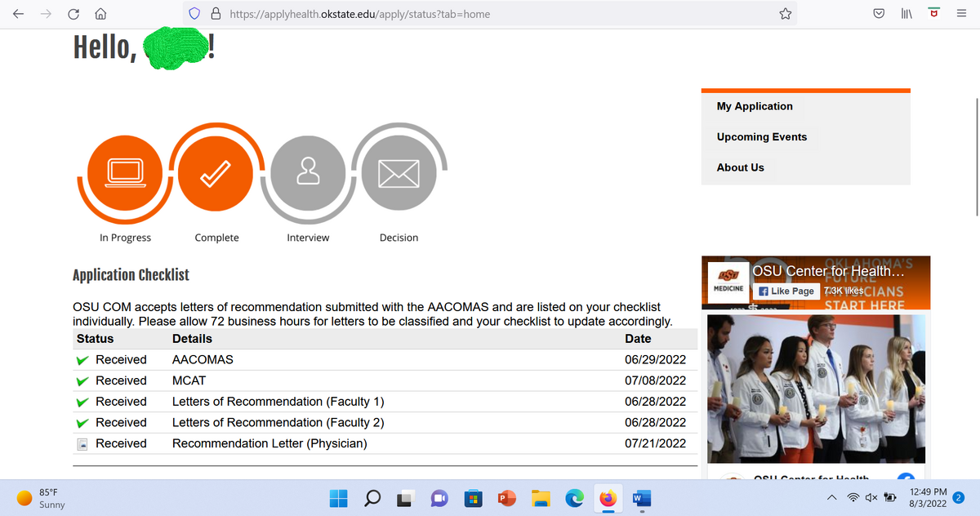Screen dimensions: 980x516
Task: Open Upcoming Events in the side menu
Action: [x=762, y=137]
